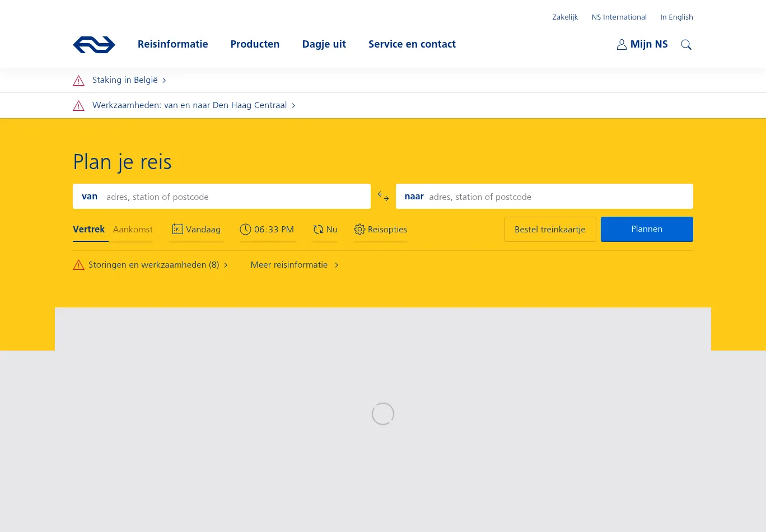The height and width of the screenshot is (532, 766).
Task: Click the NS logo in the header
Action: pos(94,45)
